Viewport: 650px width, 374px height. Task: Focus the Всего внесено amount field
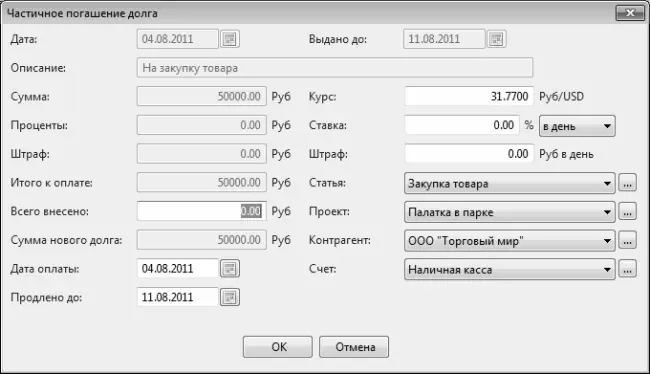(x=202, y=211)
